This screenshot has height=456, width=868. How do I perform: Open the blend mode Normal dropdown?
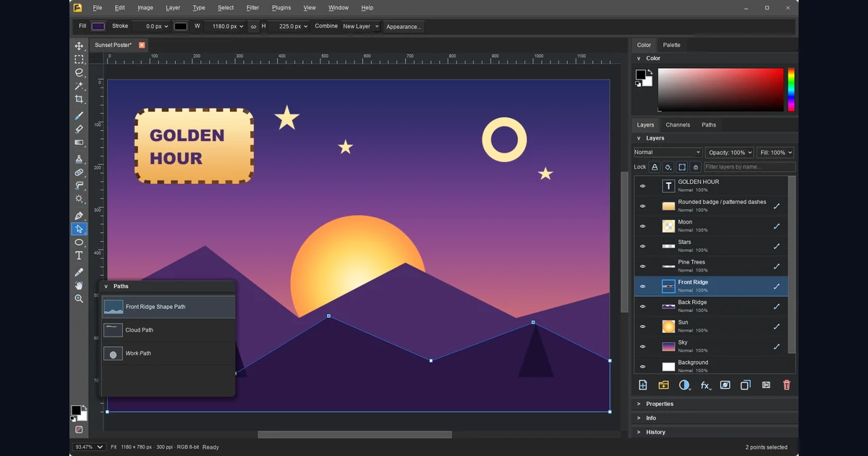point(668,153)
